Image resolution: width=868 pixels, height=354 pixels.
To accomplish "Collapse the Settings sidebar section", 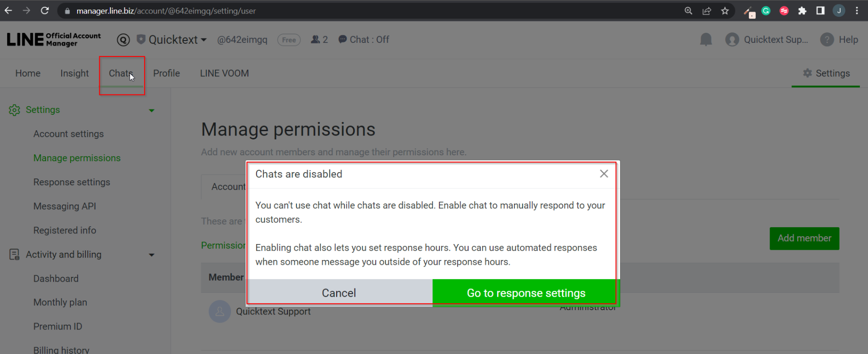I will click(151, 110).
